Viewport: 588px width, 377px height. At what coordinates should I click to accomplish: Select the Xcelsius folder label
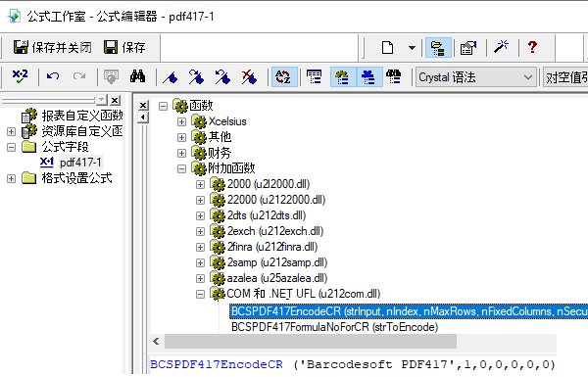point(227,121)
